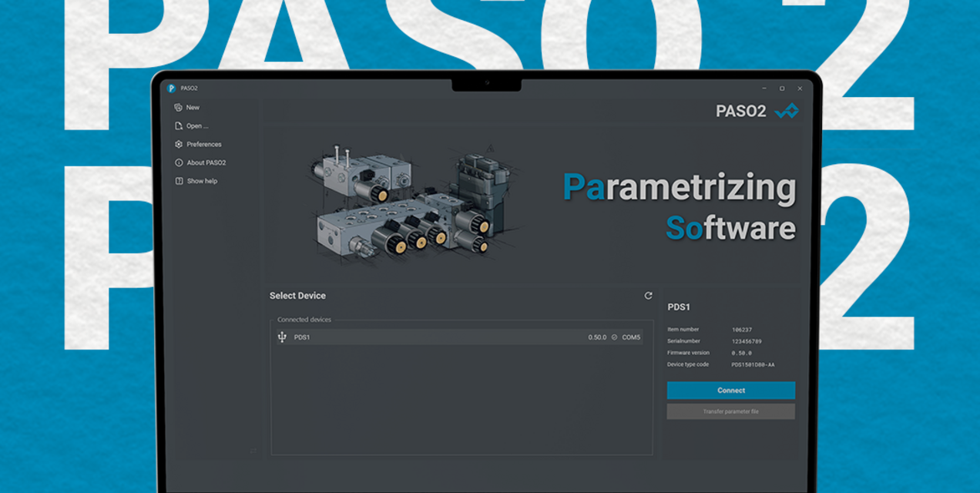Click the serial number value 123456789
Screen dimensions: 980x493
tap(747, 341)
